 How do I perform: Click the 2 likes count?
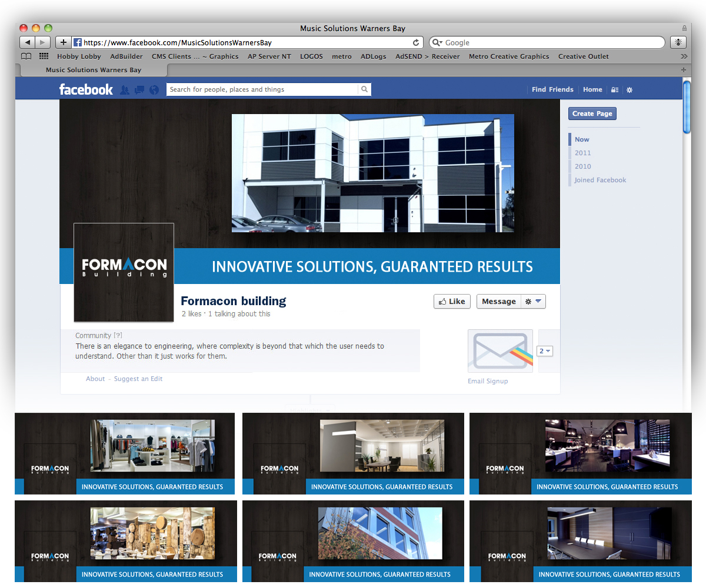192,314
